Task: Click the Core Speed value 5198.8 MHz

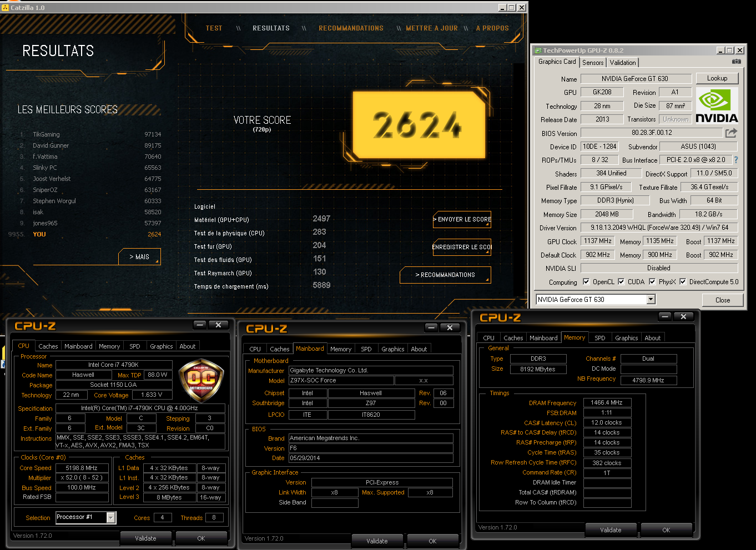Action: pyautogui.click(x=82, y=468)
